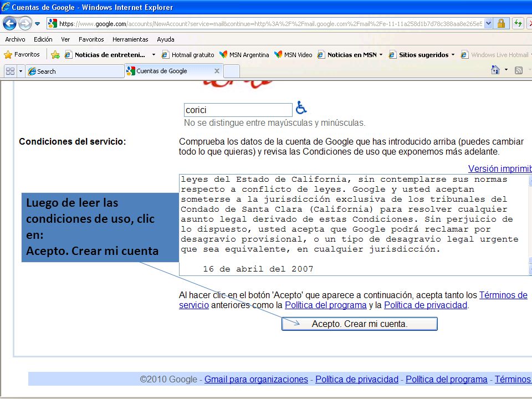Close the Cuentas de Google tab
The width and height of the screenshot is (532, 399).
(217, 71)
